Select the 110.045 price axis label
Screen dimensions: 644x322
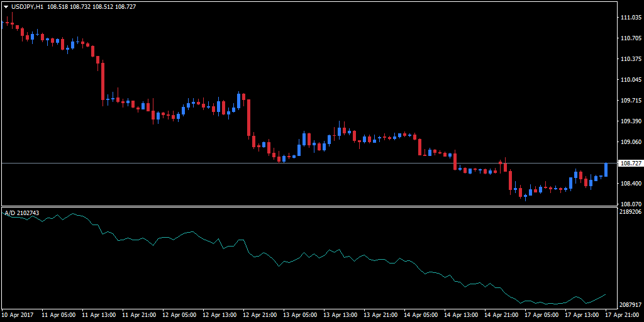[x=631, y=80]
